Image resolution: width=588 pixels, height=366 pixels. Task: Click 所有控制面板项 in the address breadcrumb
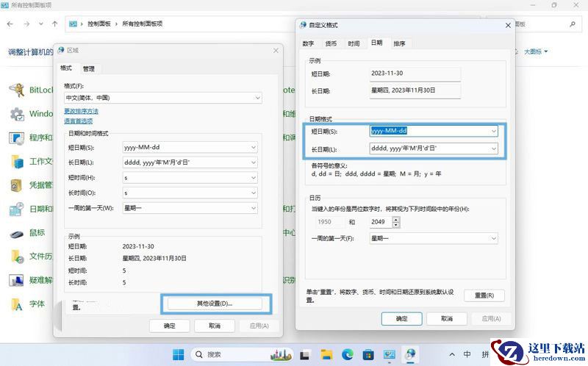pos(143,24)
